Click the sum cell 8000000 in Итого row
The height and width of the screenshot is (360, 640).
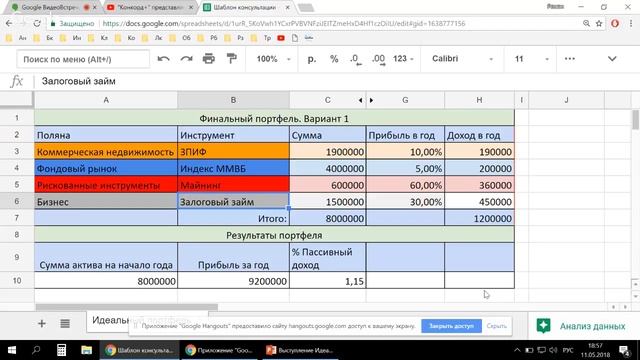click(327, 218)
